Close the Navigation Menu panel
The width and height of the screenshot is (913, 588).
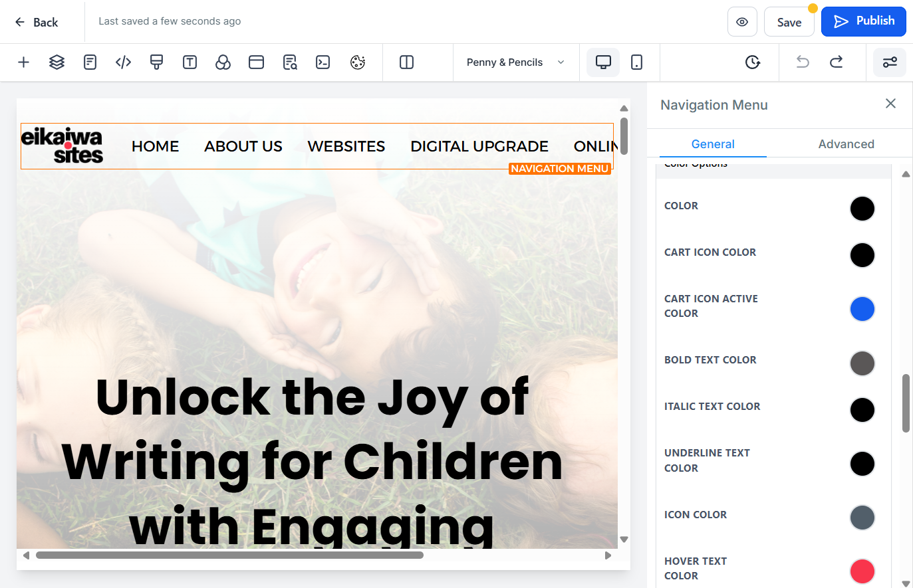coord(890,104)
